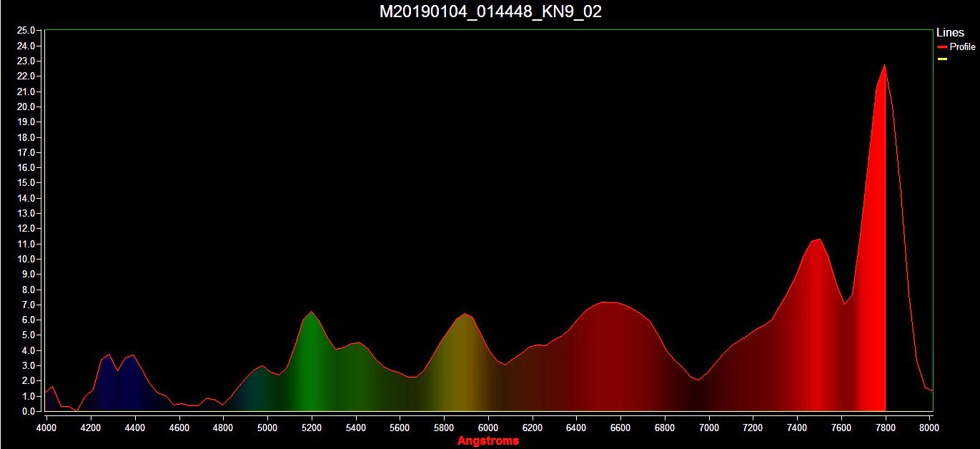Click the 6600 x-axis tick label
Image resolution: width=980 pixels, height=449 pixels.
click(621, 427)
